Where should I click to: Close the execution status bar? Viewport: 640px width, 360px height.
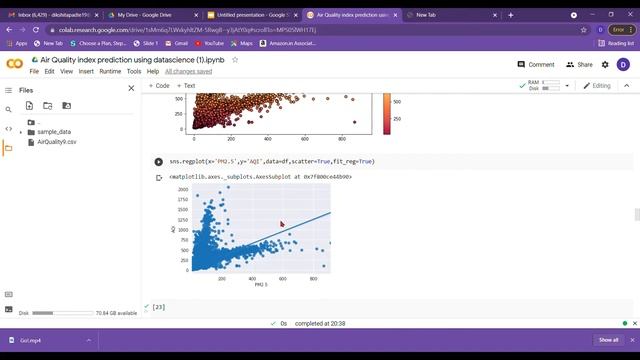(x=635, y=323)
